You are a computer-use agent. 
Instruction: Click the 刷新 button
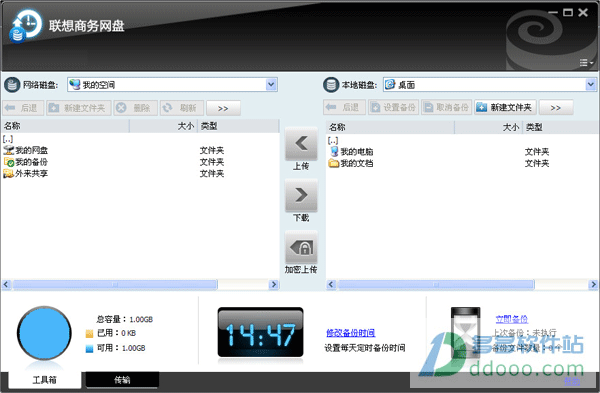181,108
